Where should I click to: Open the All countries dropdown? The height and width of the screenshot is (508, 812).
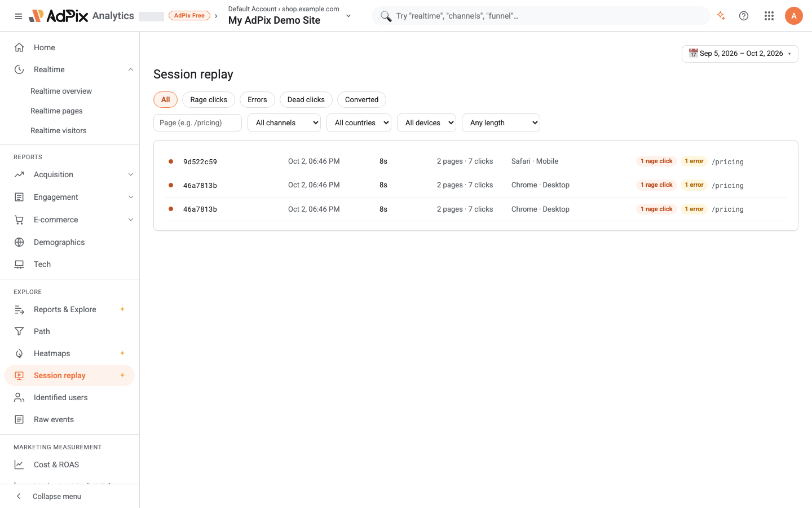pos(359,123)
